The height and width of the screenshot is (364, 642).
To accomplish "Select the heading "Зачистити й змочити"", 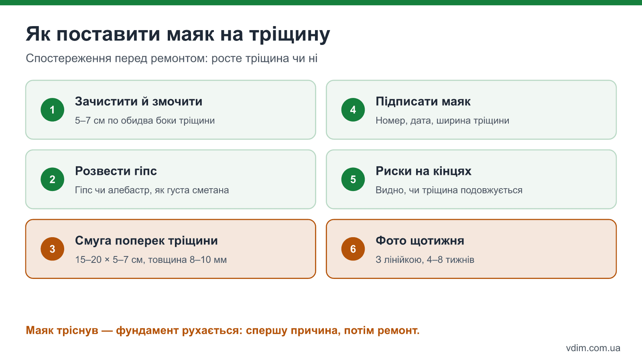I will click(138, 102).
